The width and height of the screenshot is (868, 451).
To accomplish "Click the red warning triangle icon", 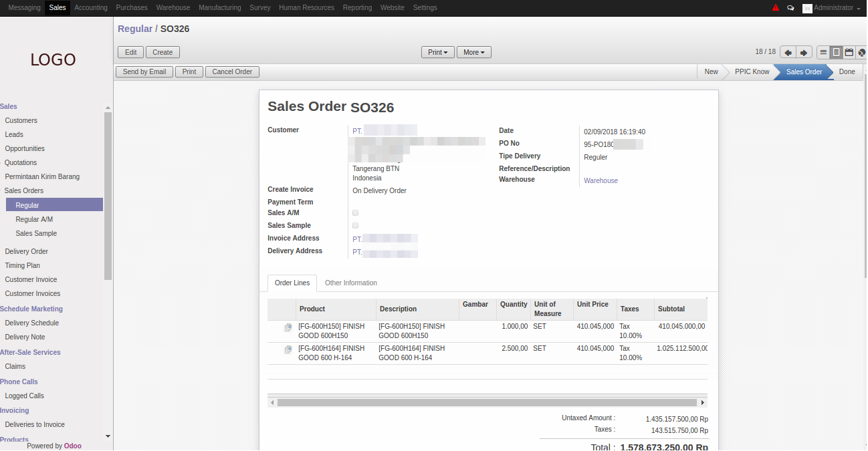I will coord(776,8).
